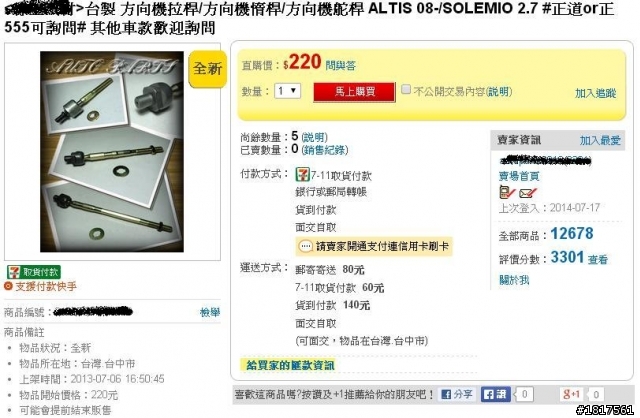Click the Google +1 button
This screenshot has width=640, height=418.
pos(571,394)
